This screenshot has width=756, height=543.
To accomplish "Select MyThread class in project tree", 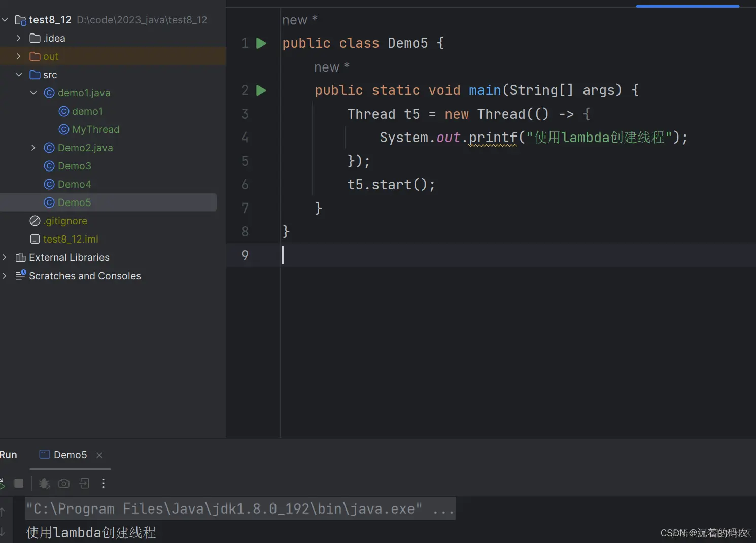I will (96, 129).
